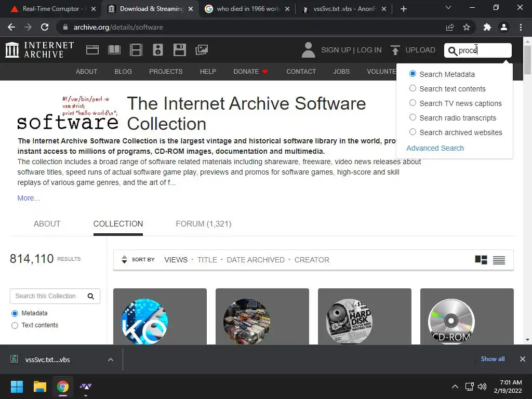
Task: Open Windows Start menu
Action: pyautogui.click(x=17, y=387)
